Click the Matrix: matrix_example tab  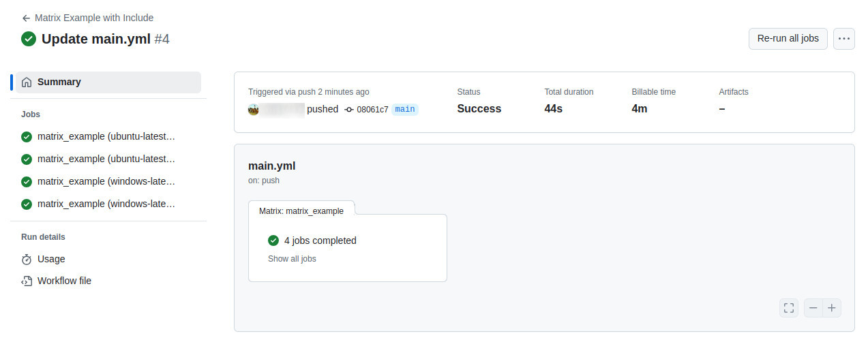pos(301,211)
